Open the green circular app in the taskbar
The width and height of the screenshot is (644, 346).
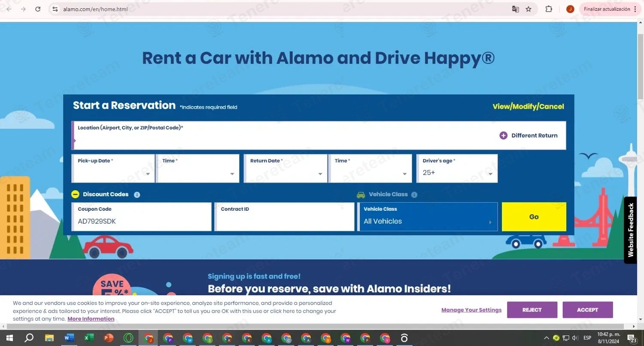click(x=128, y=338)
